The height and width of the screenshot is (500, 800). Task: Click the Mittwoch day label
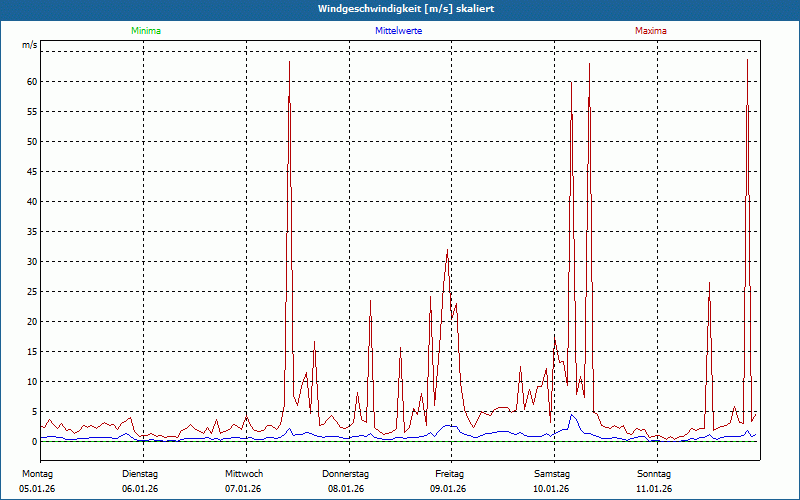[x=243, y=473]
